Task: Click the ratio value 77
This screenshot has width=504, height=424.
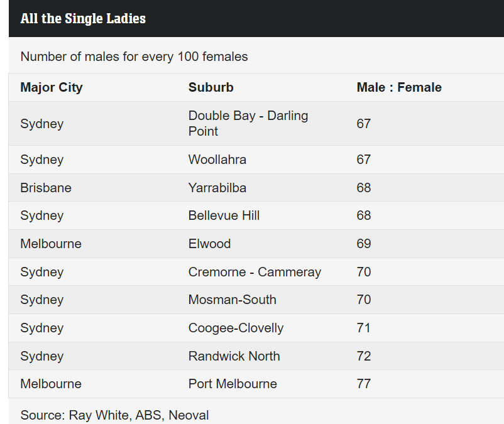Action: click(364, 384)
